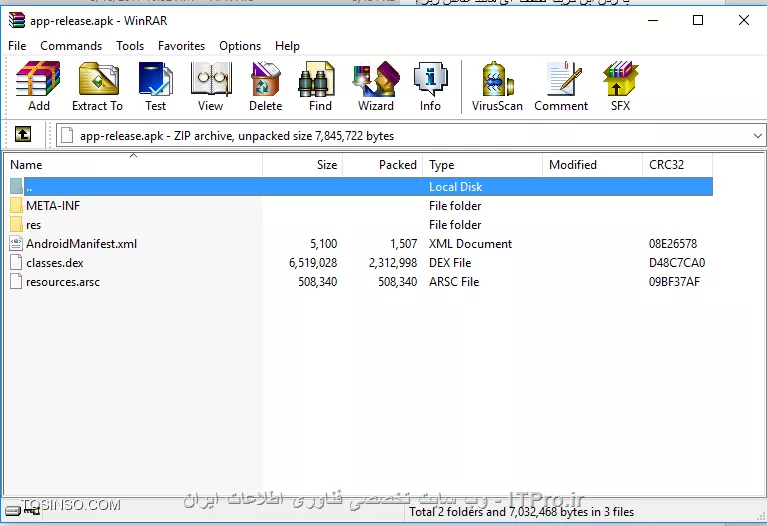Select the AndroidManifest.xml file name
Screen dimensions: 767x526
(x=81, y=244)
